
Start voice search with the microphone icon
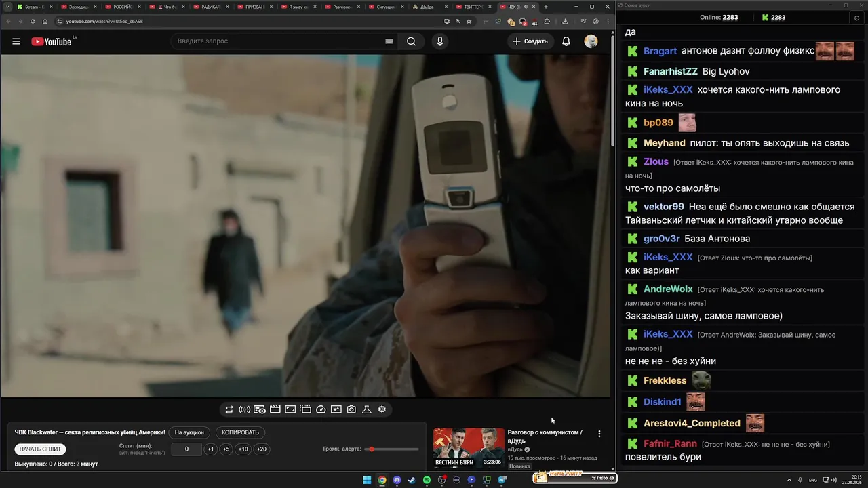(440, 41)
